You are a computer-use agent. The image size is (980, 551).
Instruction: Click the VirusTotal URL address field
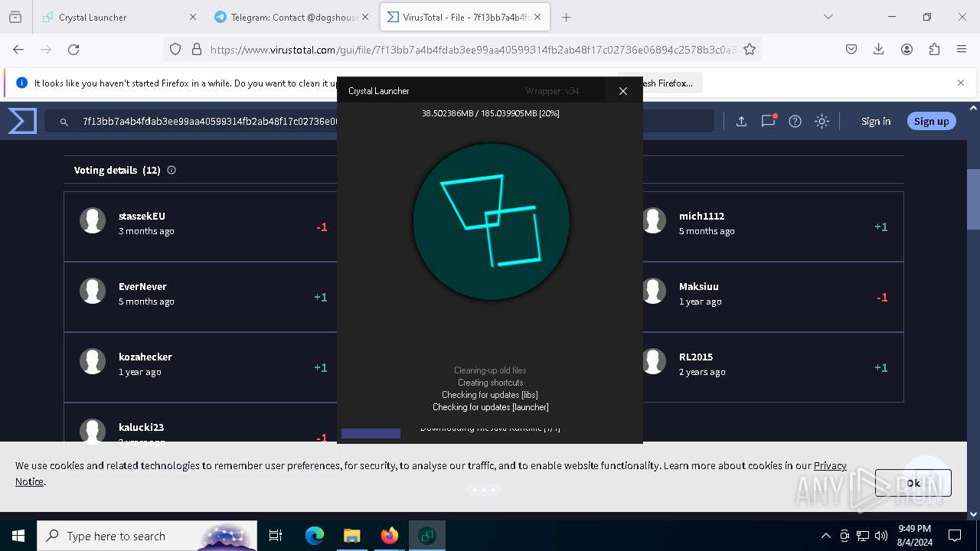[x=472, y=50]
